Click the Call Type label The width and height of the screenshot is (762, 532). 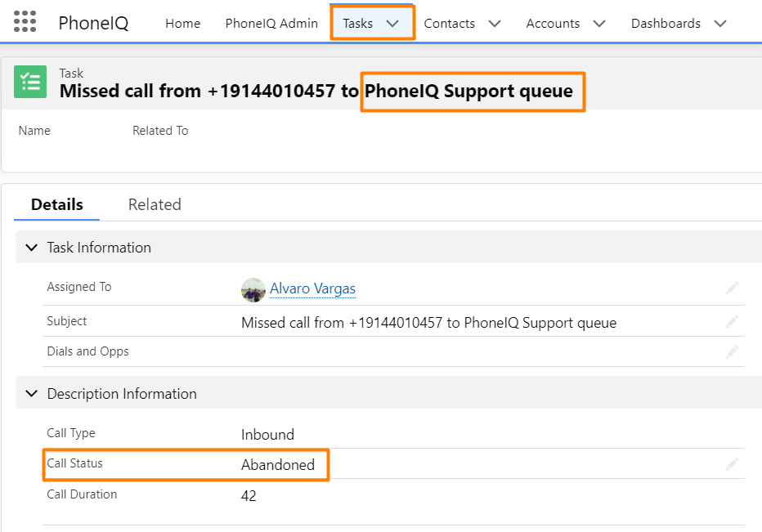[71, 433]
